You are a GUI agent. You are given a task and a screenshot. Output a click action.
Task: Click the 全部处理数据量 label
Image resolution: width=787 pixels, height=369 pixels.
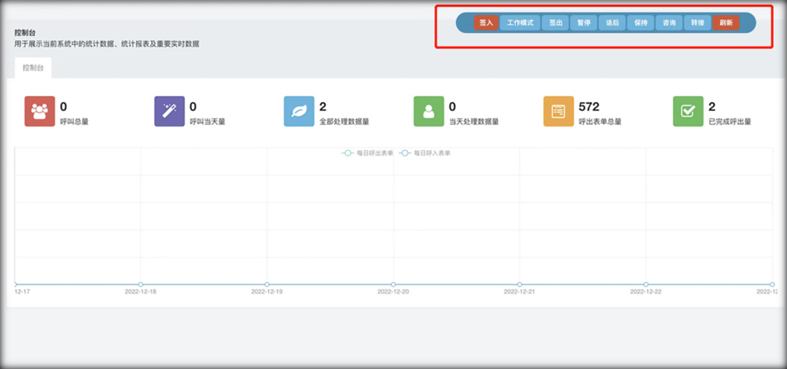coord(344,122)
